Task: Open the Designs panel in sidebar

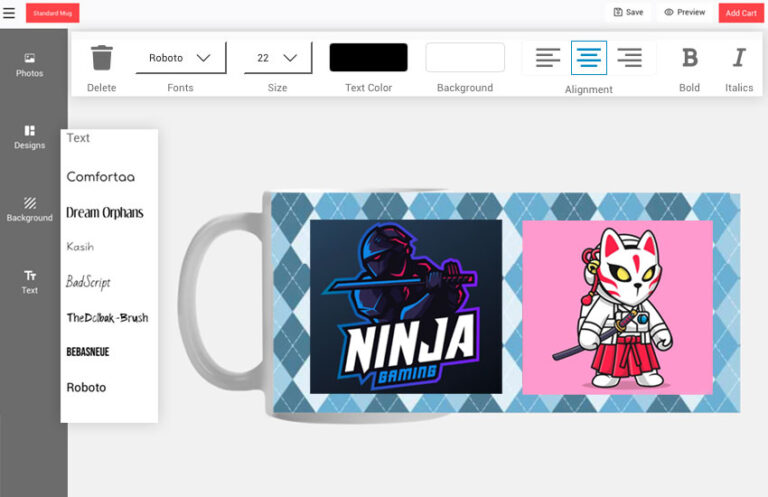Action: pyautogui.click(x=30, y=137)
